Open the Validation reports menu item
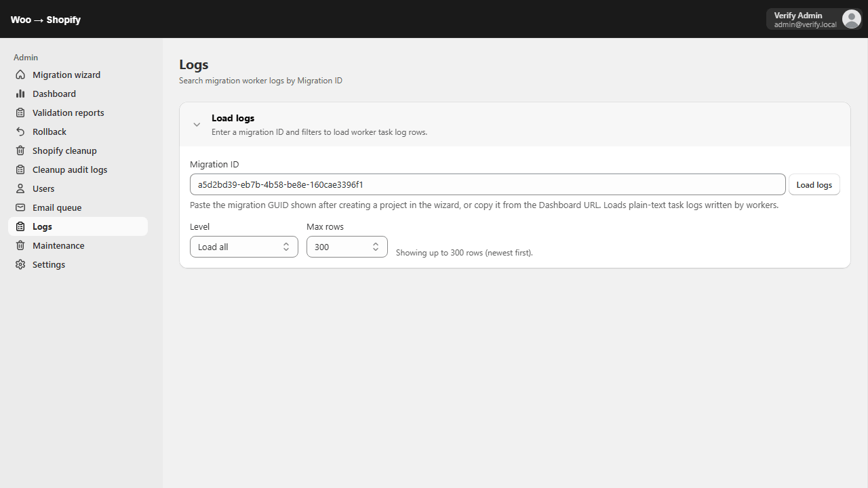 click(78, 113)
